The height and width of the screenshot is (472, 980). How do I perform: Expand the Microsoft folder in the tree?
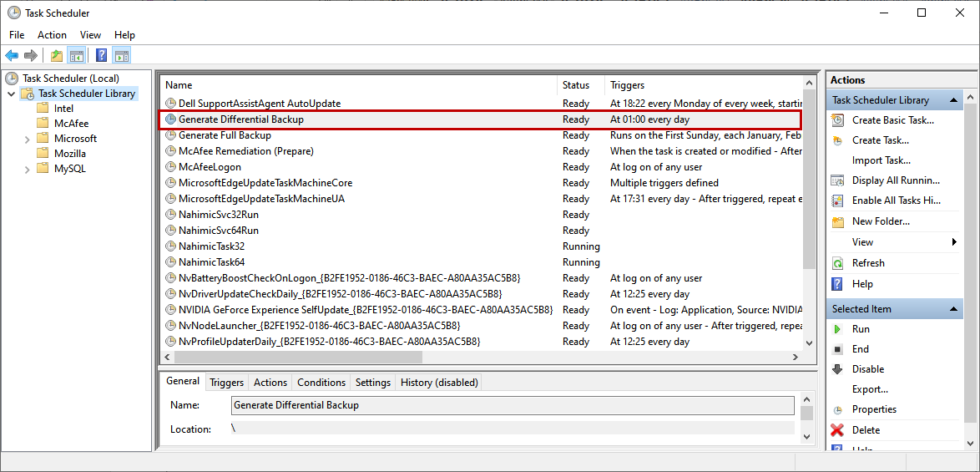28,139
